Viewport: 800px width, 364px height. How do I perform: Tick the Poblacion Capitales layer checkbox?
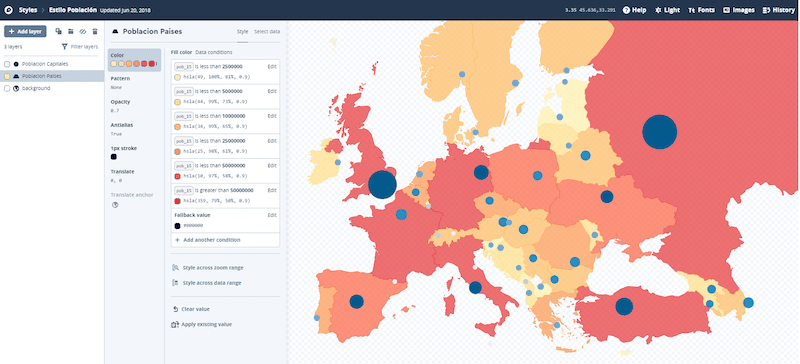(x=7, y=64)
